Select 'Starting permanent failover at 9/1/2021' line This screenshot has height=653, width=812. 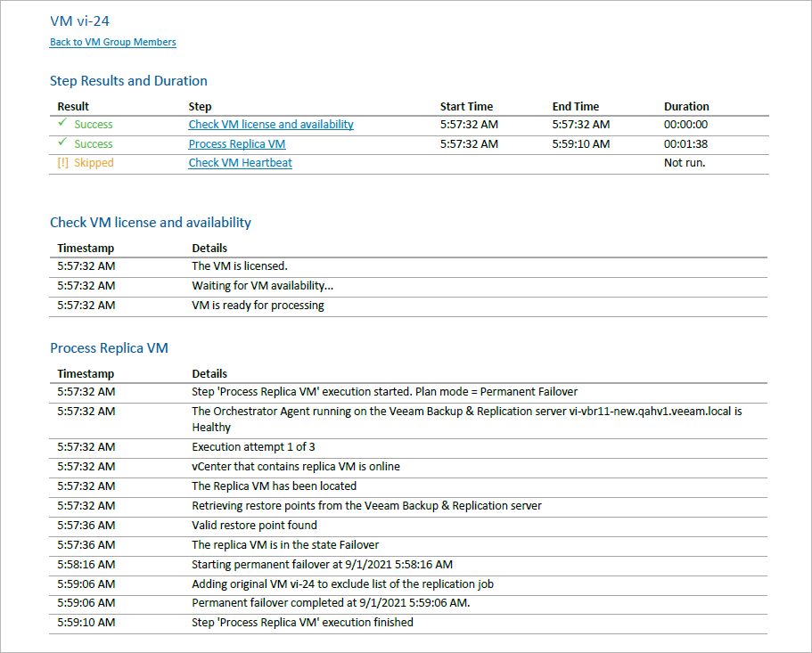(322, 565)
